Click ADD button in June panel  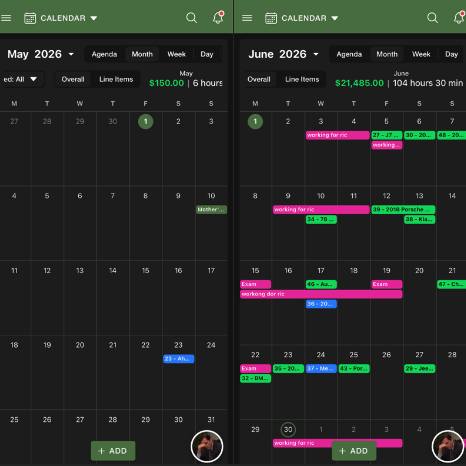tap(354, 451)
